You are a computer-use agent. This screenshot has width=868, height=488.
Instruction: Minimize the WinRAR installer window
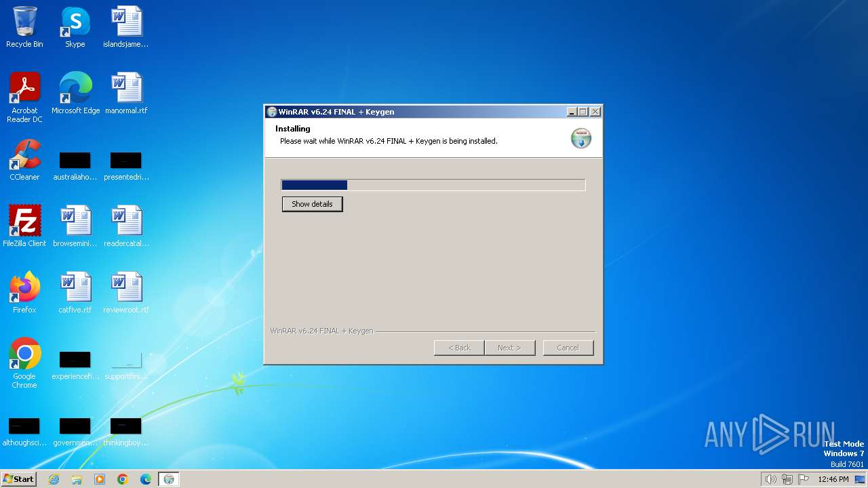[572, 112]
